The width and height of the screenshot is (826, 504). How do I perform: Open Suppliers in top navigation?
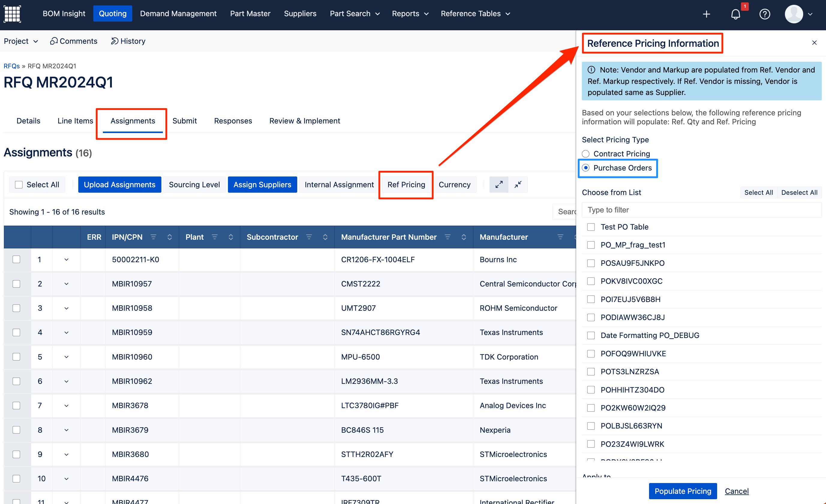[300, 13]
